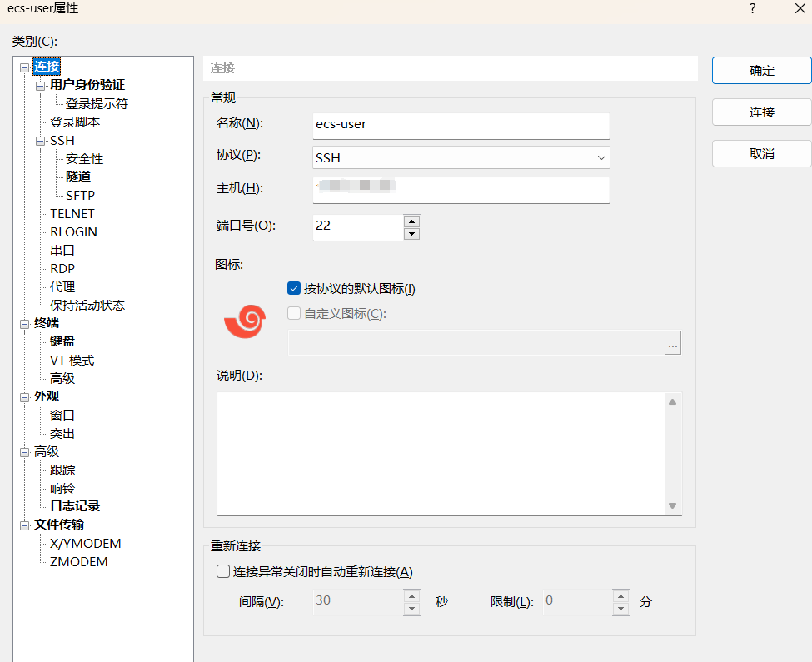Open the 代理 settings page

point(62,286)
